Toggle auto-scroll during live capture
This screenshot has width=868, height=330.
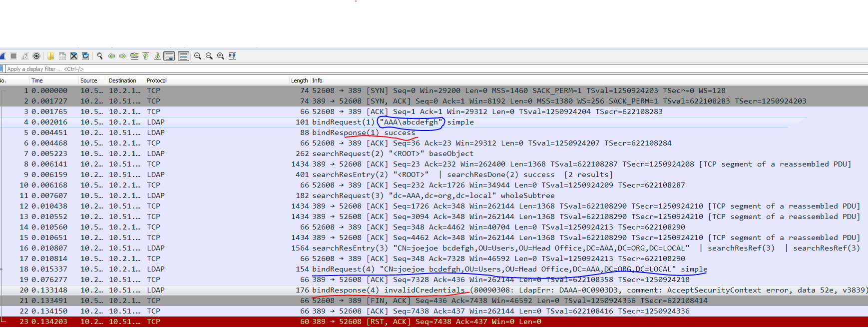pyautogui.click(x=169, y=56)
